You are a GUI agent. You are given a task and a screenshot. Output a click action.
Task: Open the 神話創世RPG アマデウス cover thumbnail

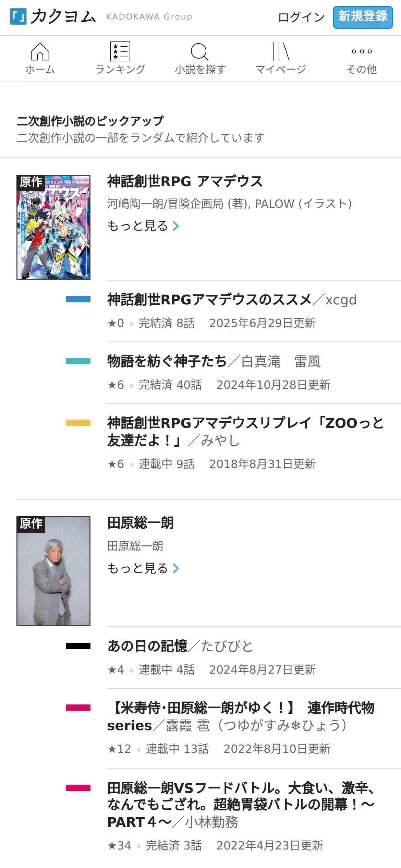point(53,227)
